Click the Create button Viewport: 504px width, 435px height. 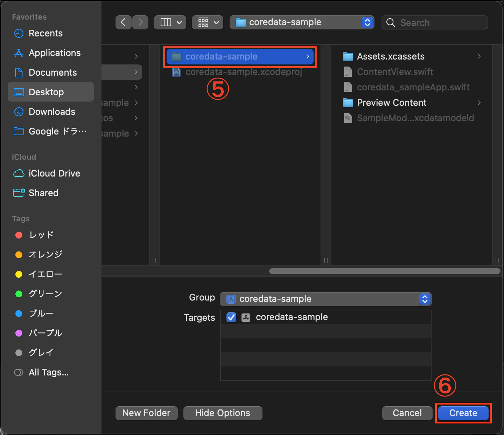[x=463, y=413]
